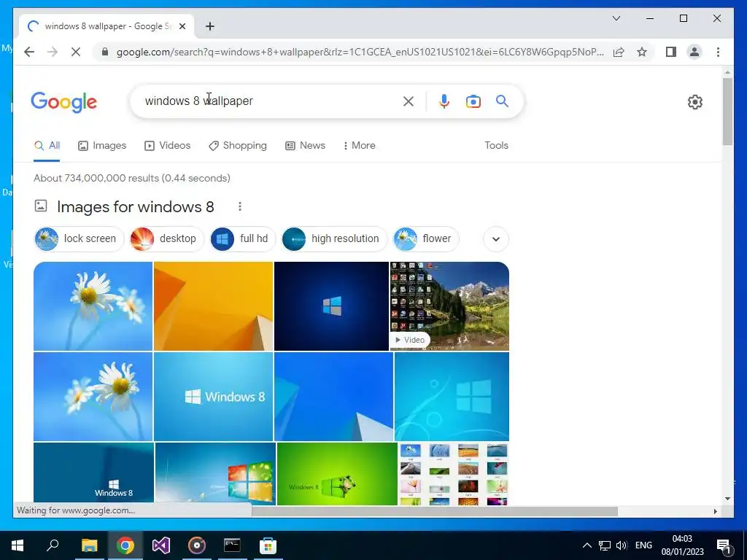Start voice search with microphone
The width and height of the screenshot is (747, 560).
tap(444, 101)
